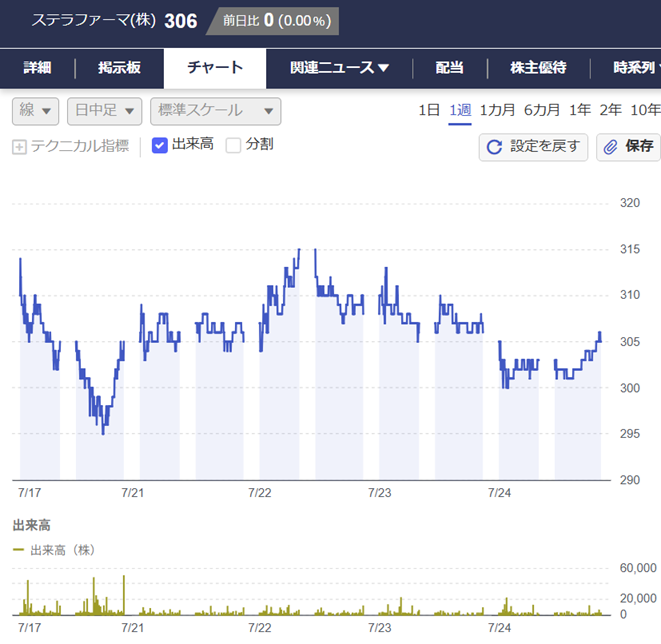Click the 出来高(株) legend color marker
661x644 pixels.
tap(18, 550)
